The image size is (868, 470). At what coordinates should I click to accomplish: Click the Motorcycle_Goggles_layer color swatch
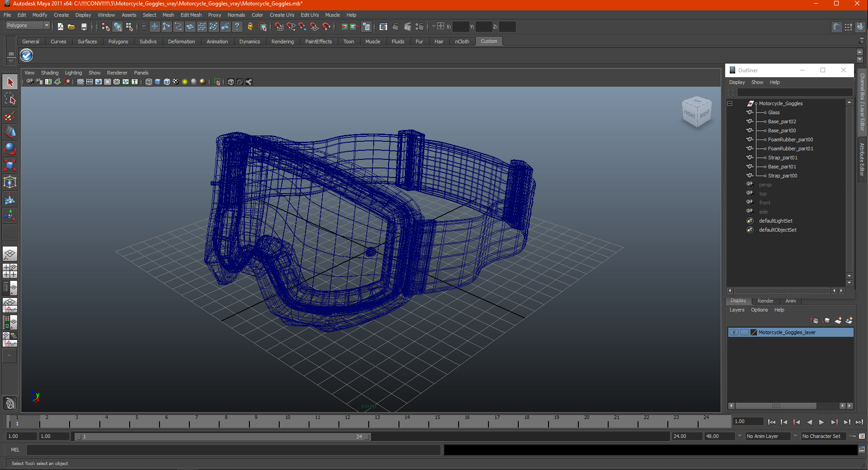[754, 332]
